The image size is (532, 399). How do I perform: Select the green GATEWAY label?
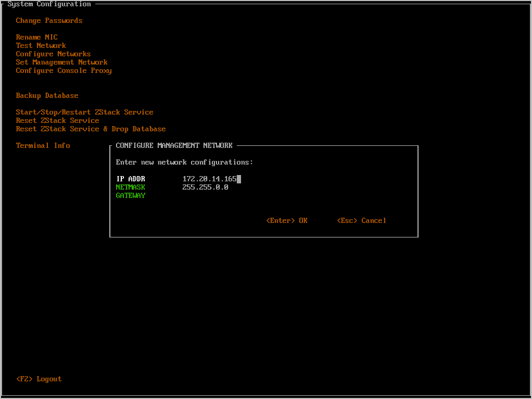point(130,196)
